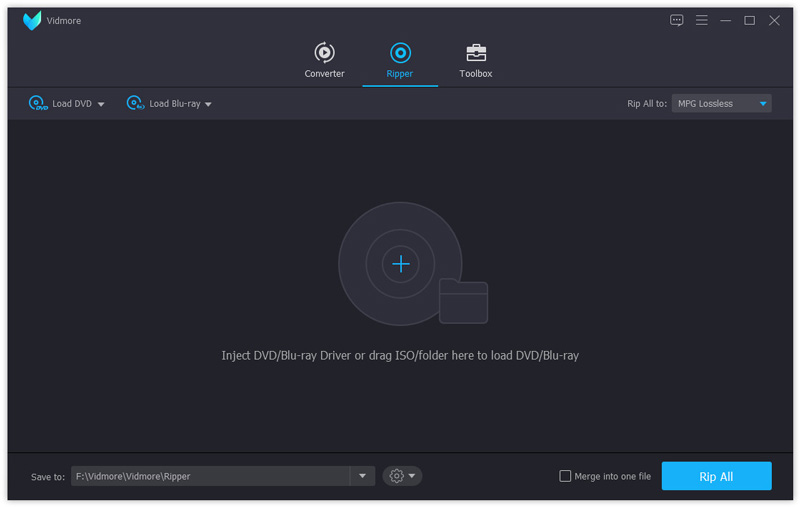Expand the Load Blu-ray dropdown arrow
Viewport: 800px width, 507px height.
click(208, 104)
